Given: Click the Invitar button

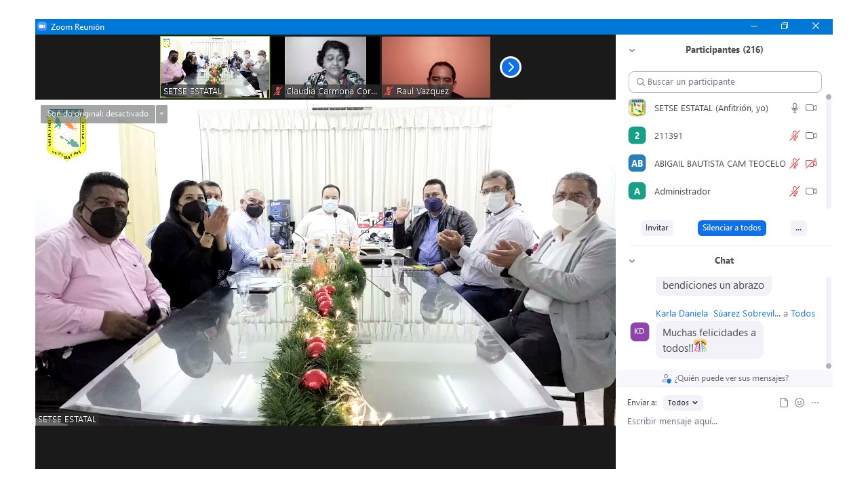Looking at the screenshot, I should tap(656, 228).
